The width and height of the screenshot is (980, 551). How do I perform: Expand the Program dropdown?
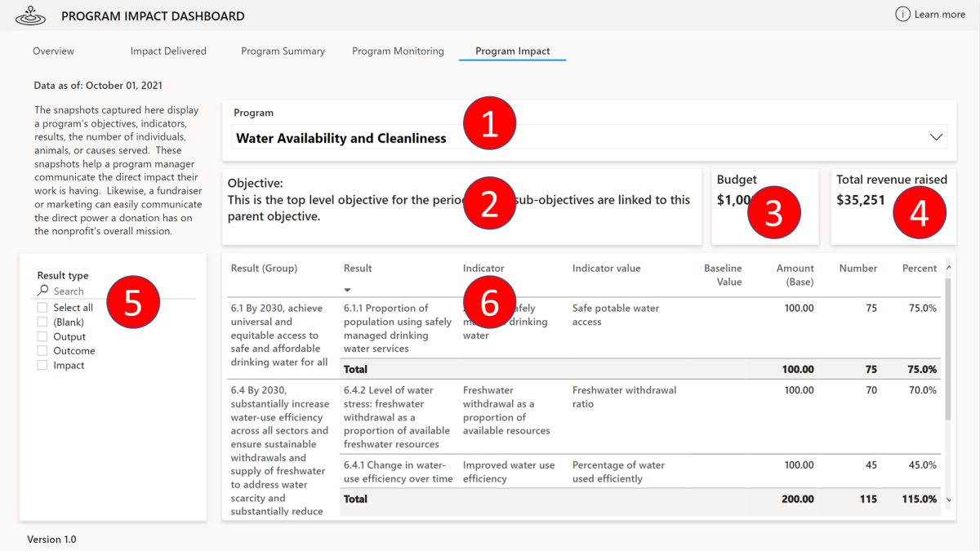(x=936, y=137)
